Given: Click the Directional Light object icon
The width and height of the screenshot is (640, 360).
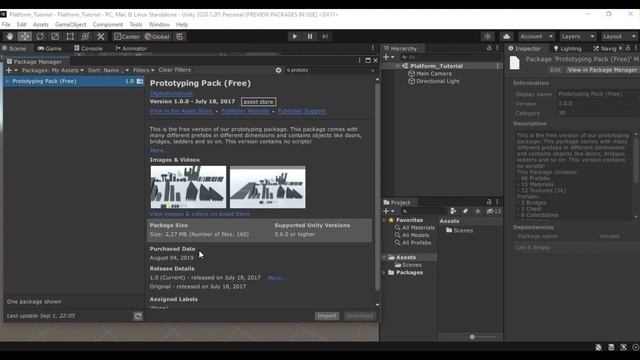Looking at the screenshot, I should [411, 81].
